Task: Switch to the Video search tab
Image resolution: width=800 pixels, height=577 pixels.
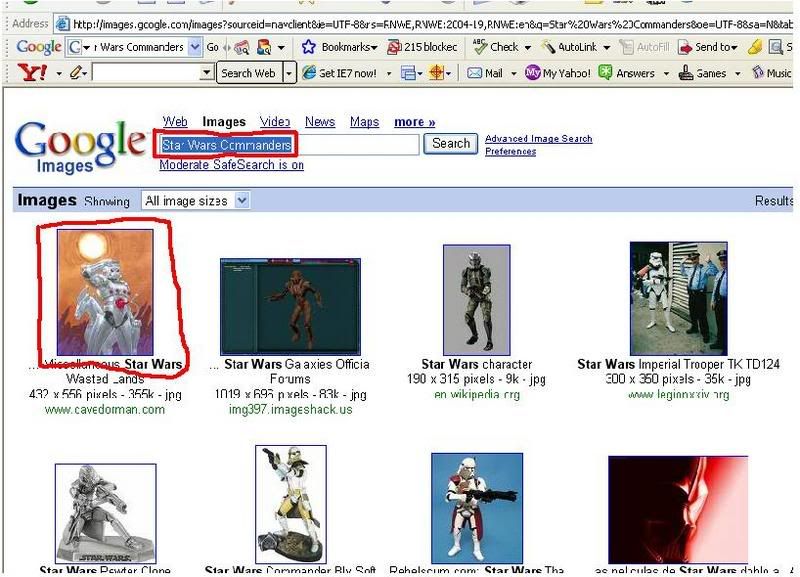Action: (x=275, y=121)
